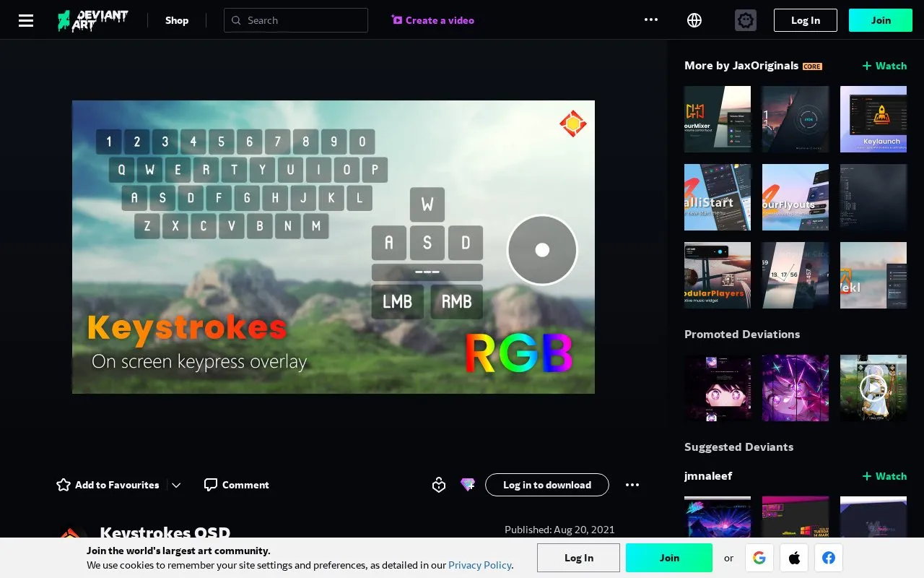Click the CORE membership badge
The width and height of the screenshot is (924, 578).
812,66
